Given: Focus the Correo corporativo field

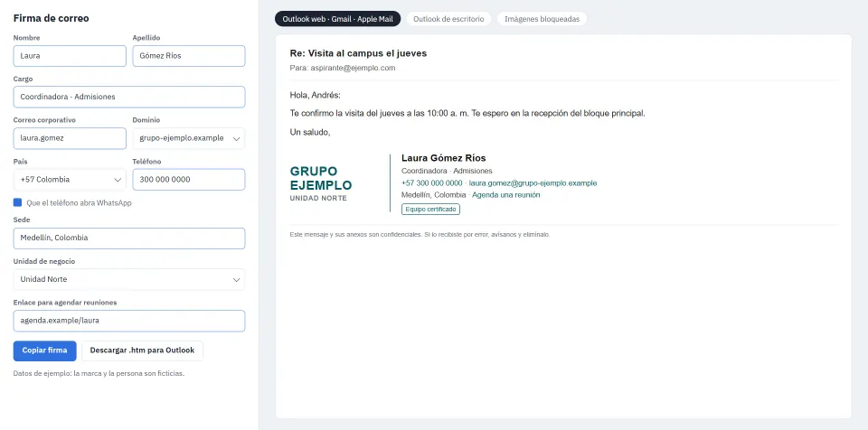Looking at the screenshot, I should (x=70, y=138).
